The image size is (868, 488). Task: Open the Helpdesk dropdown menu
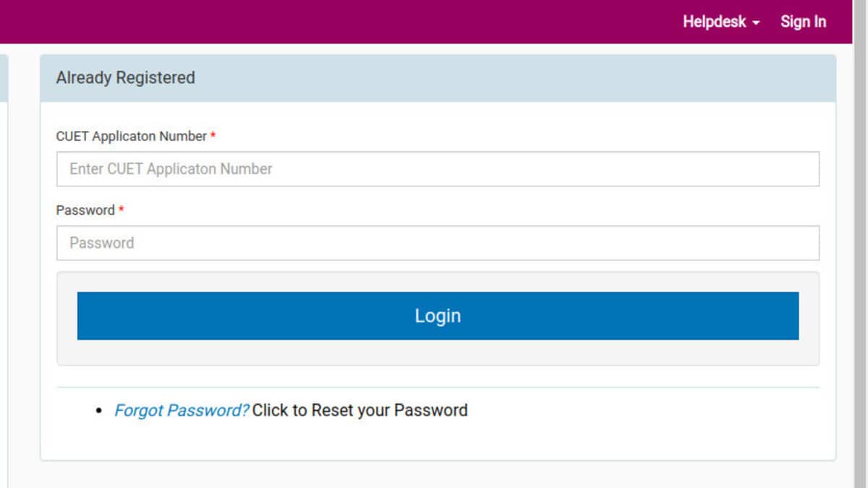(x=721, y=22)
